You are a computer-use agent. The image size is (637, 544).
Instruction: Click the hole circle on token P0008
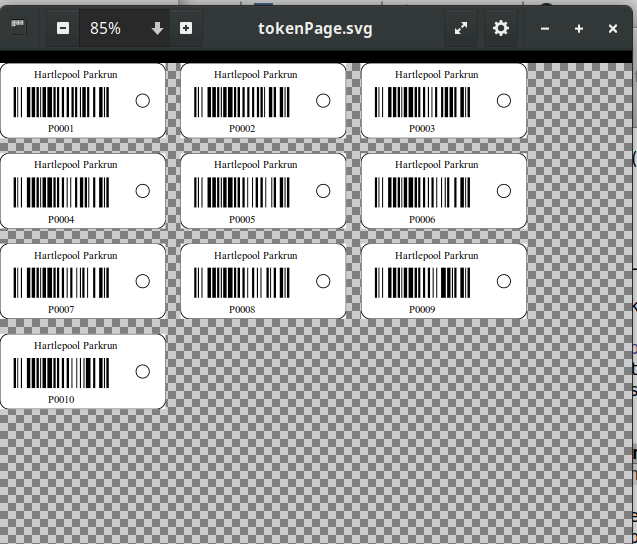[323, 281]
